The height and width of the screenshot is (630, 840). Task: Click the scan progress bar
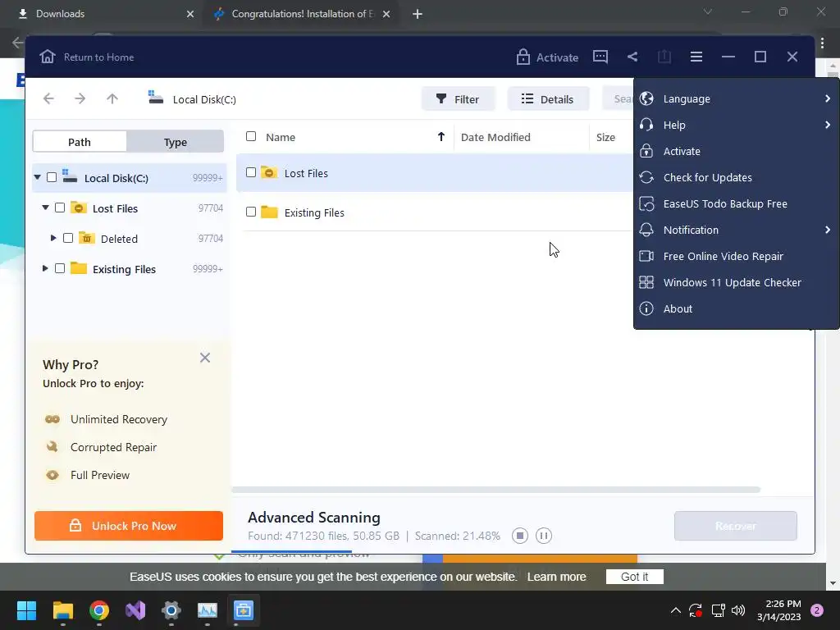[291, 551]
